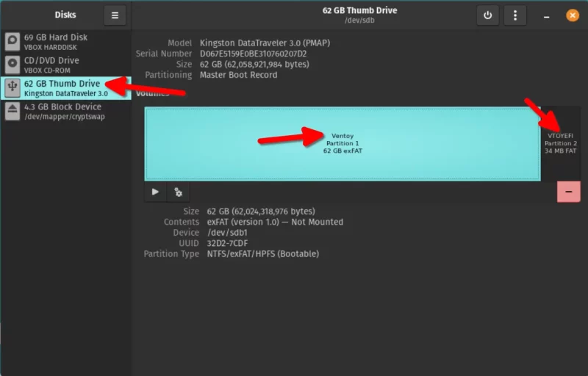
Task: Open the drive options three-dot menu
Action: click(x=515, y=15)
